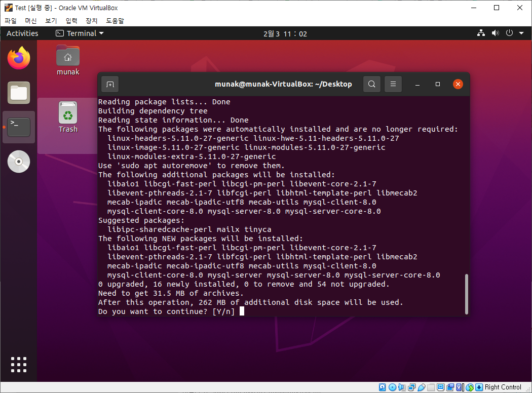This screenshot has height=393, width=532.
Task: Click 'libipc-sharedcache-perl mailx tinyca' line
Action: click(189, 229)
